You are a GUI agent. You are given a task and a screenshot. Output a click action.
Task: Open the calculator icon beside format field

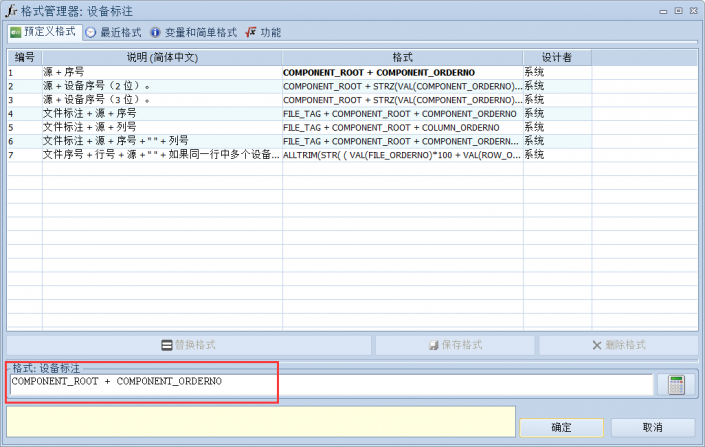677,384
